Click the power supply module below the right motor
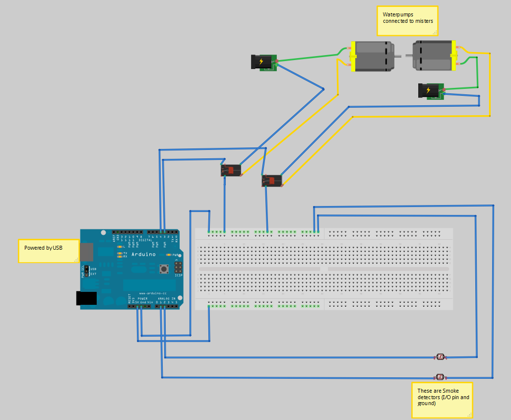 (431, 91)
